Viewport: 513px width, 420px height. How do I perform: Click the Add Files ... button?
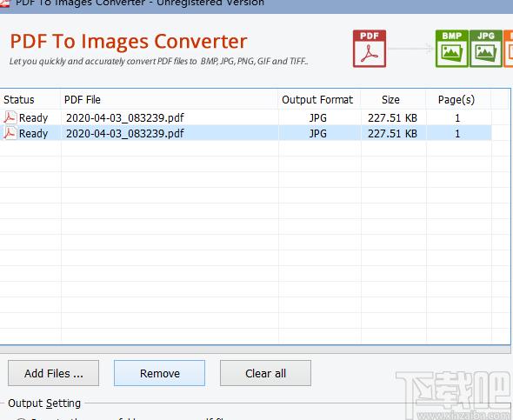pyautogui.click(x=53, y=373)
